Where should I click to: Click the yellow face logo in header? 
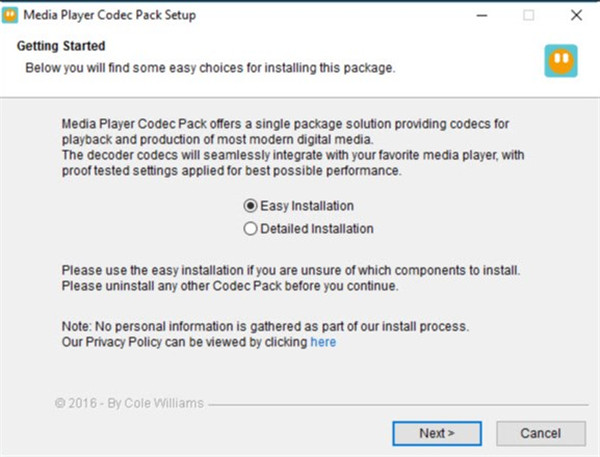click(x=560, y=61)
